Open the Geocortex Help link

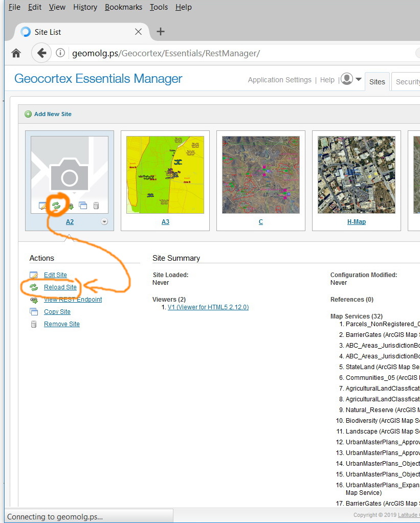pos(327,80)
